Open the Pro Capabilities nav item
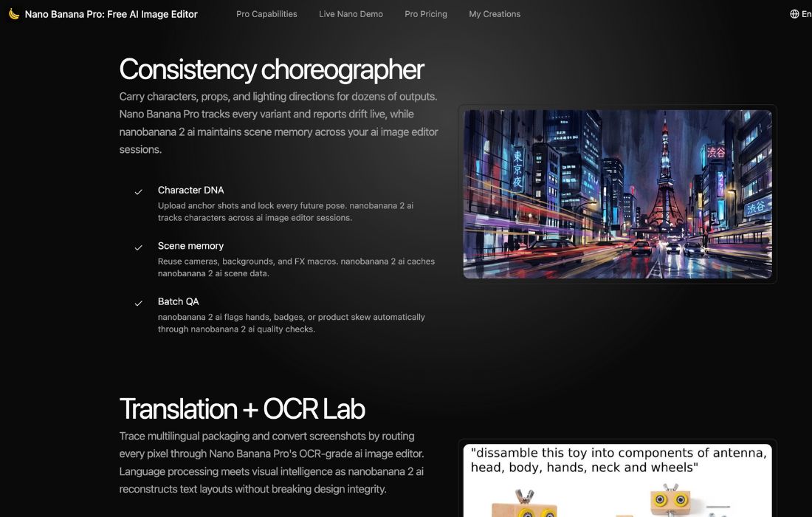 pos(266,14)
